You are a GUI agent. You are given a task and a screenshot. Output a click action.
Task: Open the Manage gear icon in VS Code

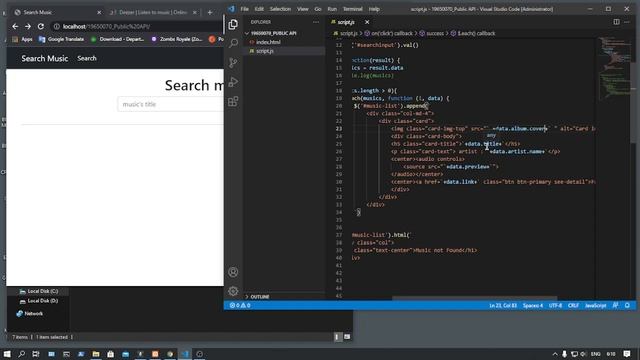[x=233, y=291]
